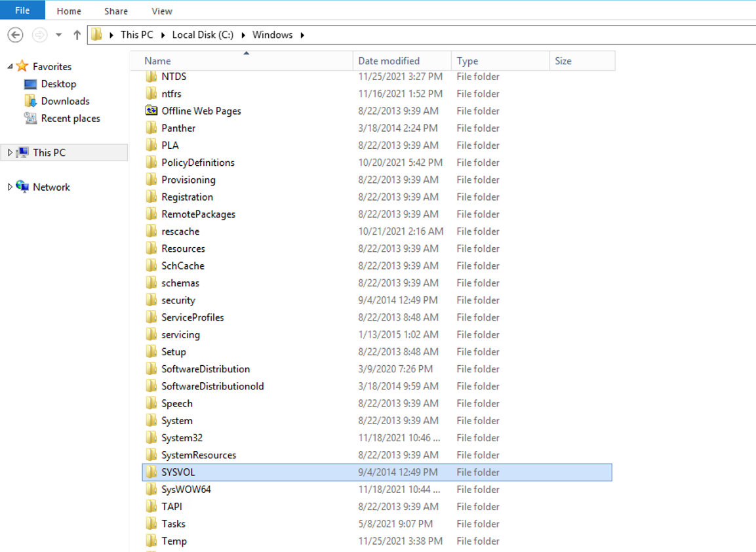This screenshot has width=756, height=552.
Task: Switch to the View ribbon tab
Action: (x=162, y=11)
